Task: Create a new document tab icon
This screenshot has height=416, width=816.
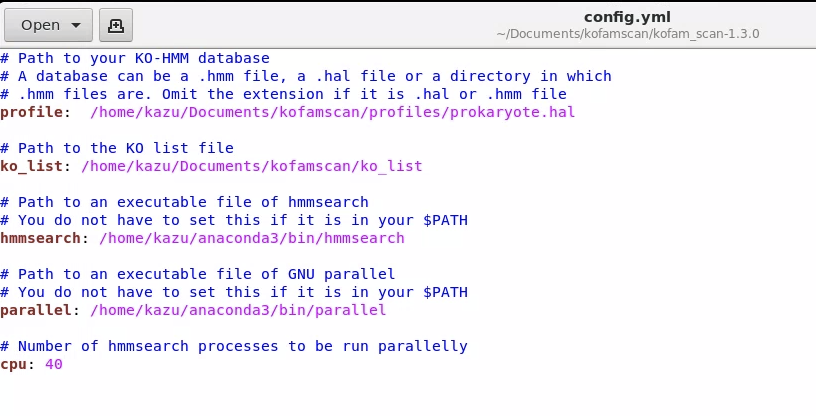Action: (116, 25)
